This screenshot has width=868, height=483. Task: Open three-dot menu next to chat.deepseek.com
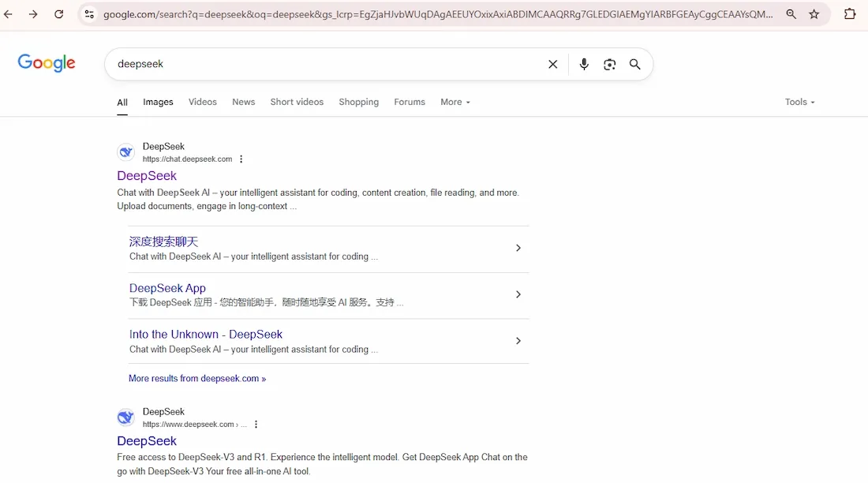click(241, 159)
